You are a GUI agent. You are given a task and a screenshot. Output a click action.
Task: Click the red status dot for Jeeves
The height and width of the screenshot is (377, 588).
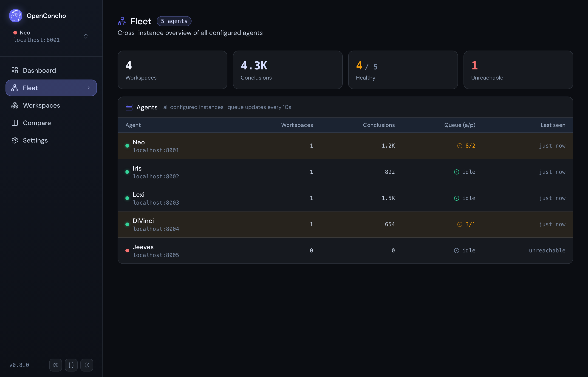(x=127, y=251)
